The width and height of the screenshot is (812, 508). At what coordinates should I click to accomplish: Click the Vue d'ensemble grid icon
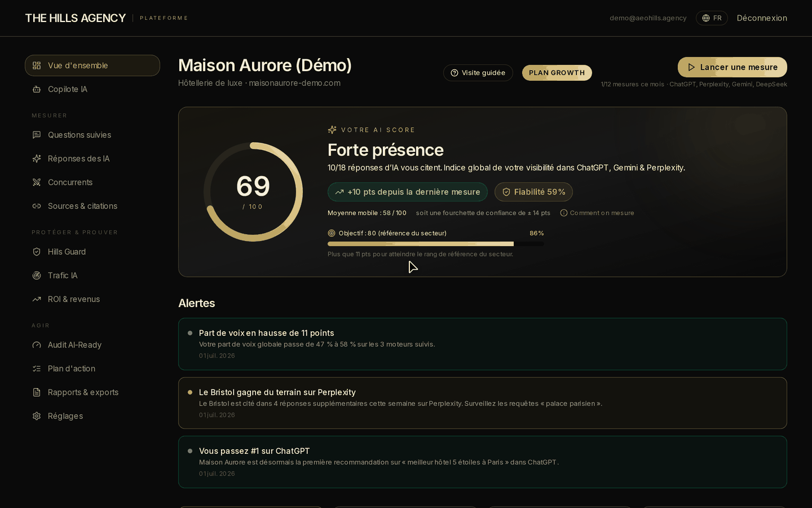37,65
